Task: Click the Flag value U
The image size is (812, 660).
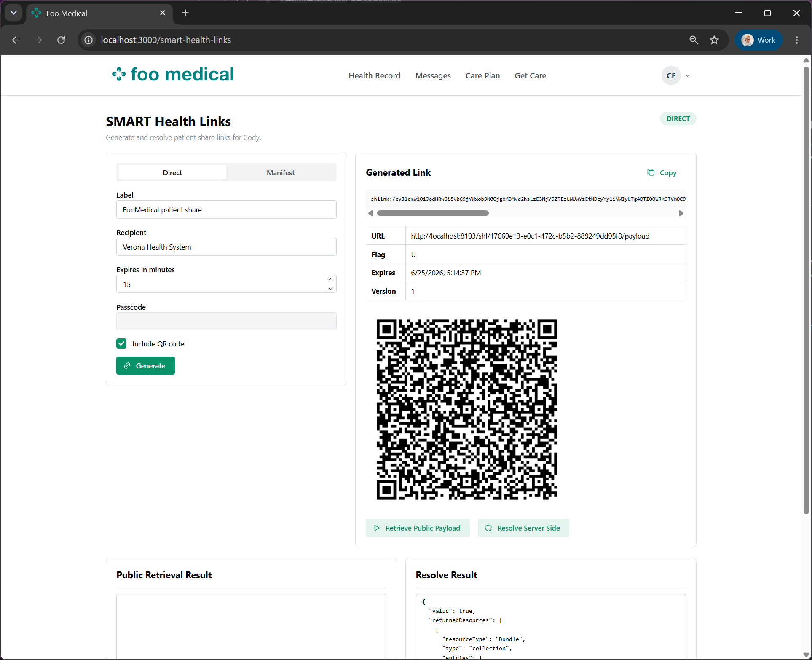Action: tap(413, 255)
